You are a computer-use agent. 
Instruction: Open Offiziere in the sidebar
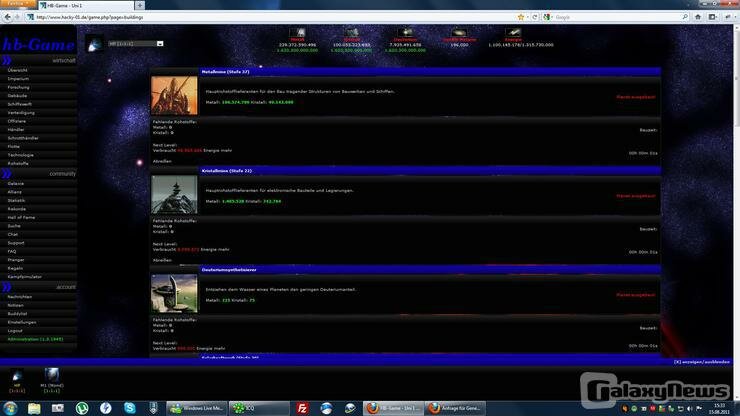pos(17,121)
